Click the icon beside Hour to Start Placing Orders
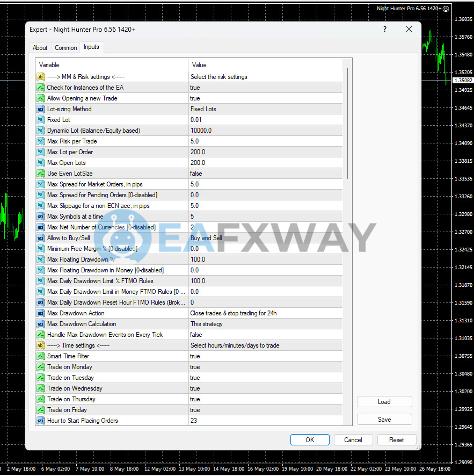The image size is (474, 476). (40, 421)
